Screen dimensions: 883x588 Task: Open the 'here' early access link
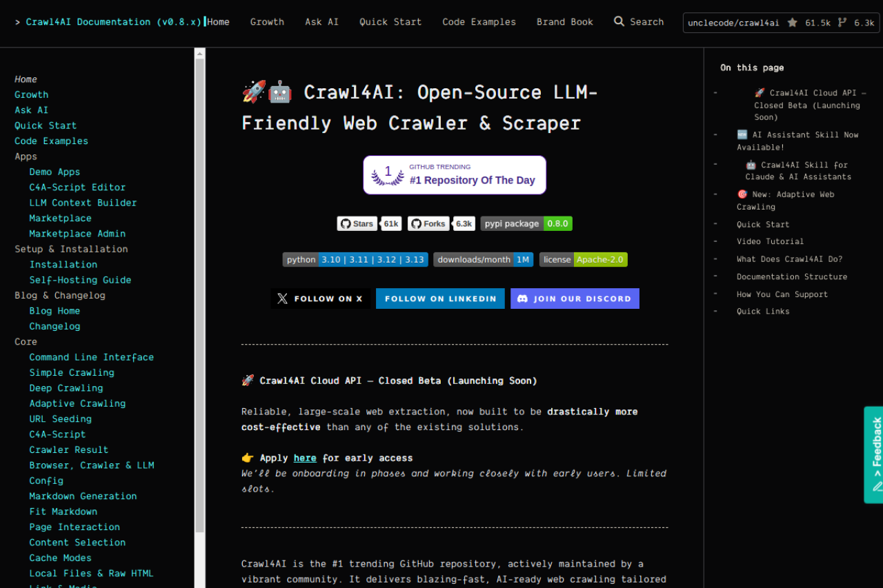point(305,457)
